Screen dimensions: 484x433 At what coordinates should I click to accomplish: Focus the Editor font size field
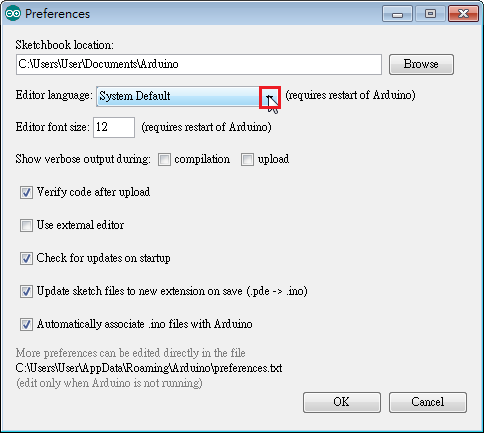pyautogui.click(x=114, y=127)
